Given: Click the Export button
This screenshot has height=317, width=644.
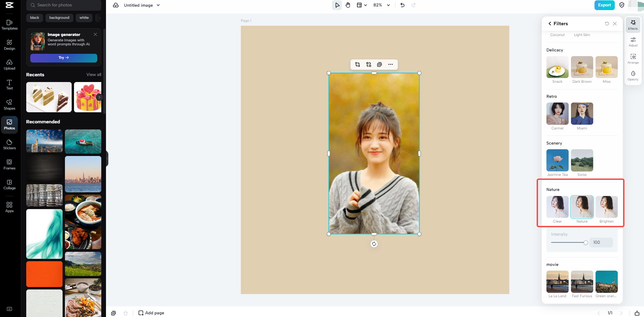Looking at the screenshot, I should point(604,5).
